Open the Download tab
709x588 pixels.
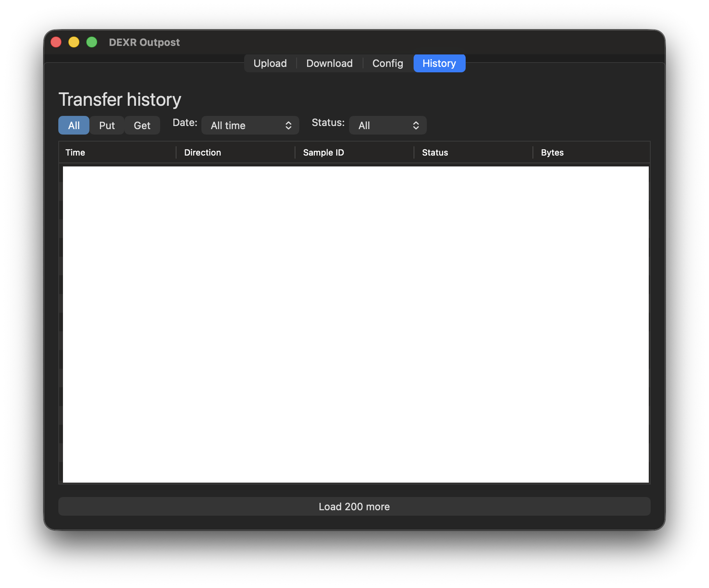point(329,63)
